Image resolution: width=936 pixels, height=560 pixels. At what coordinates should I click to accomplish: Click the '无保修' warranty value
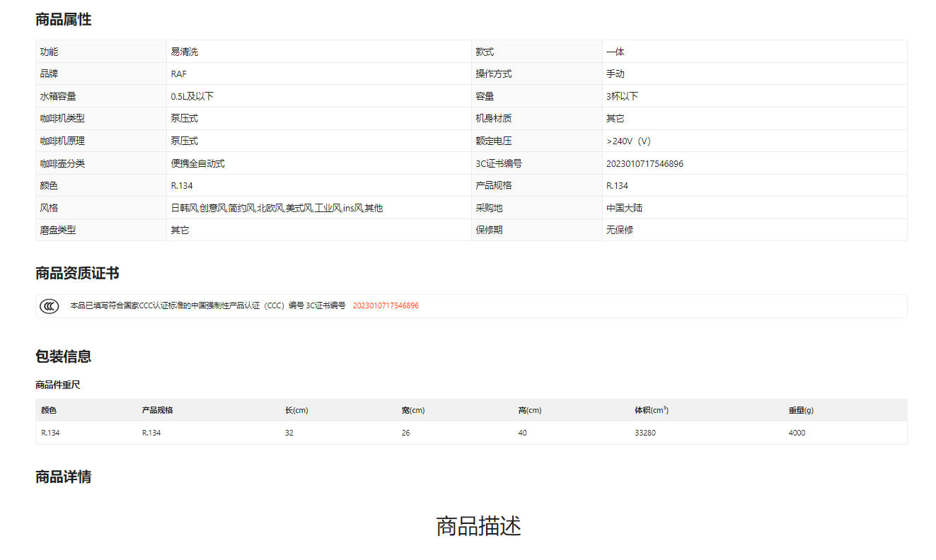coord(620,230)
